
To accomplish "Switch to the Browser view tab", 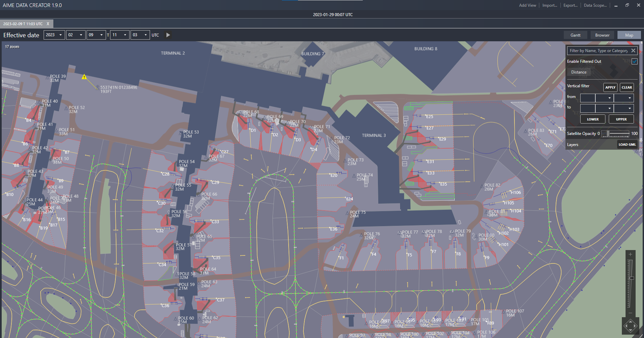I will tap(602, 35).
